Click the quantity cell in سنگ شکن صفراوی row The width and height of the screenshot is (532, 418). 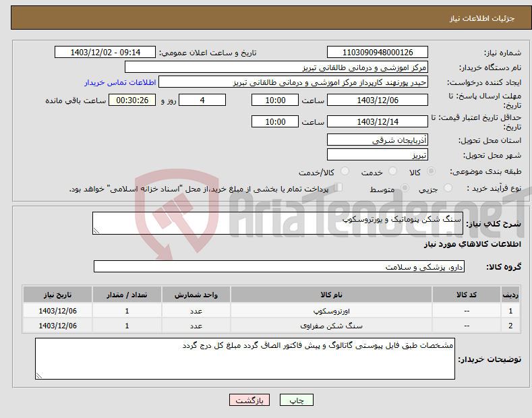click(x=127, y=326)
